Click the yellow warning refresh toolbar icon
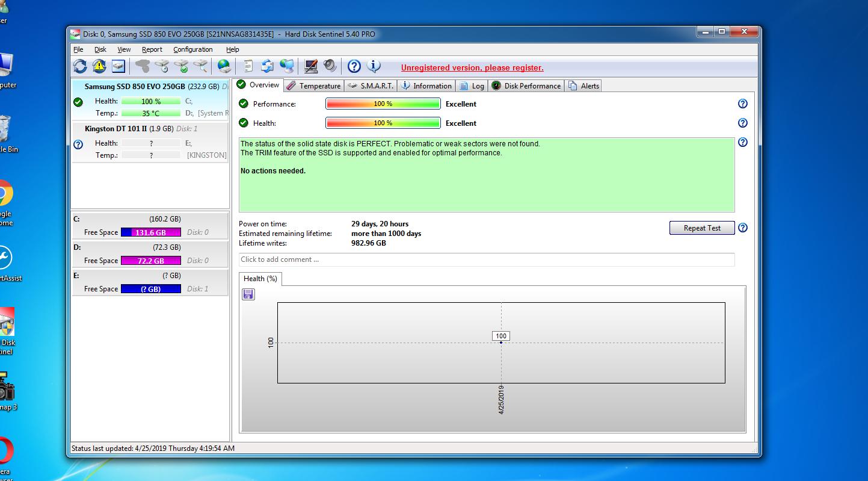Image resolution: width=868 pixels, height=481 pixels. point(99,66)
